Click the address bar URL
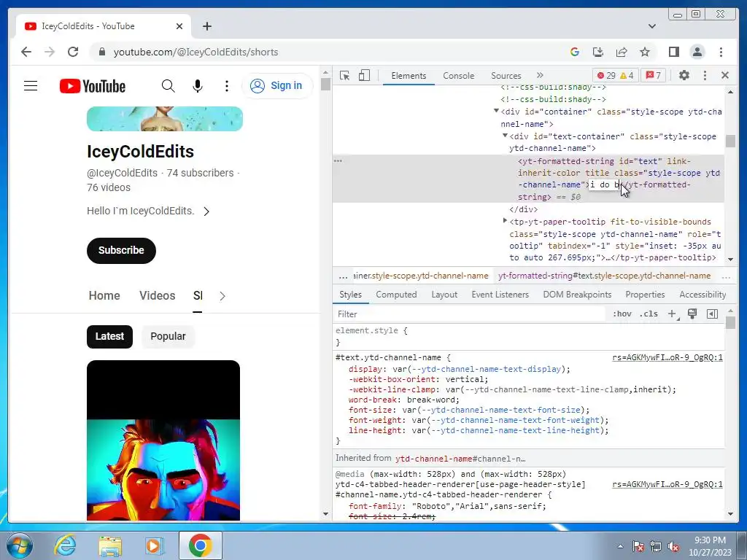This screenshot has width=747, height=560. (196, 52)
